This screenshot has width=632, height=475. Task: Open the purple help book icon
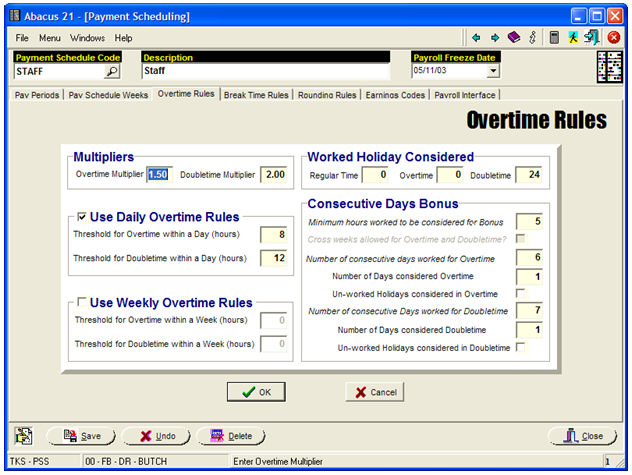click(513, 37)
